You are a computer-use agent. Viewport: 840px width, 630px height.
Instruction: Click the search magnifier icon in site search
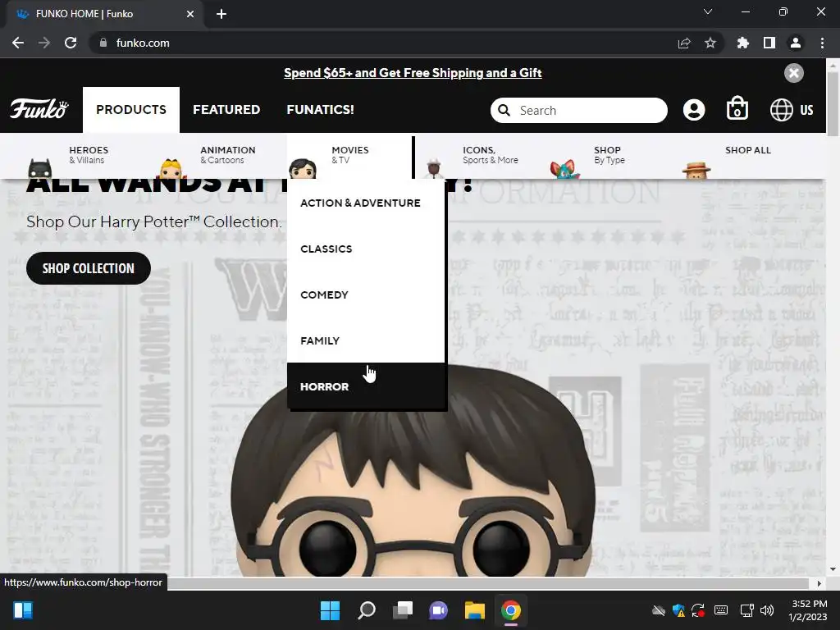pos(504,111)
